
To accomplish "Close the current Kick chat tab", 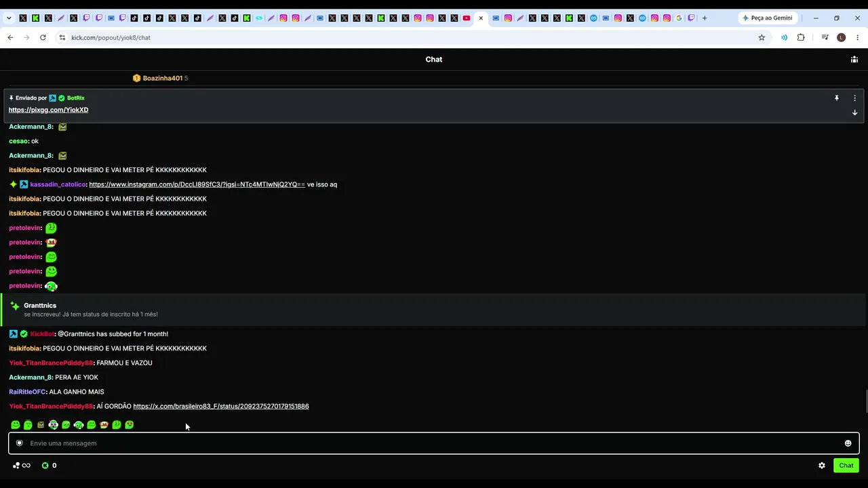I will 481,18.
